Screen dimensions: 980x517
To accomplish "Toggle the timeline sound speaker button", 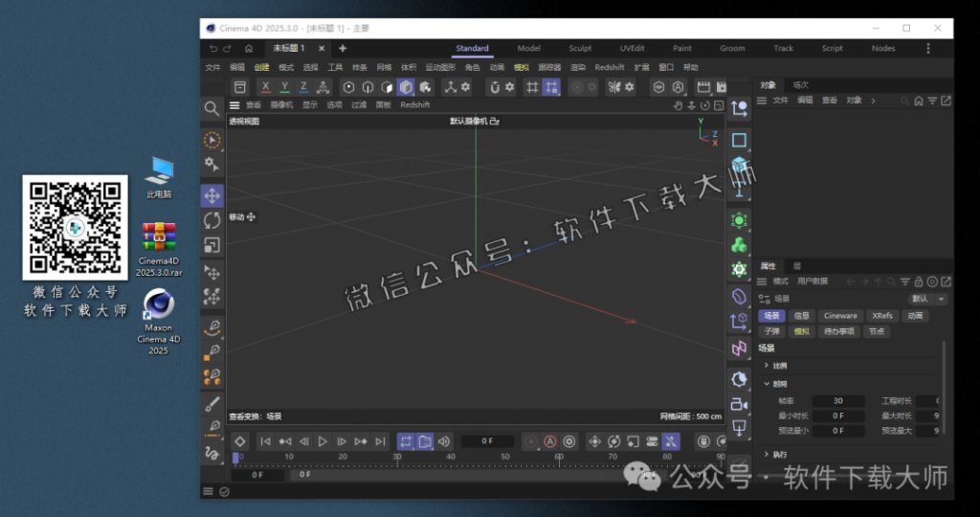I will (x=444, y=441).
